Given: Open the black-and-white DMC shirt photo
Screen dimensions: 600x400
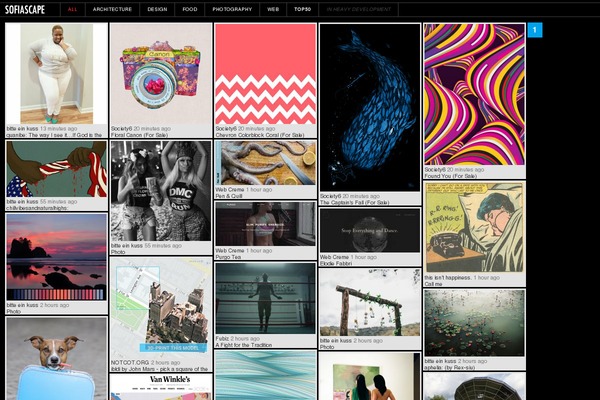Looking at the screenshot, I should click(x=161, y=191).
